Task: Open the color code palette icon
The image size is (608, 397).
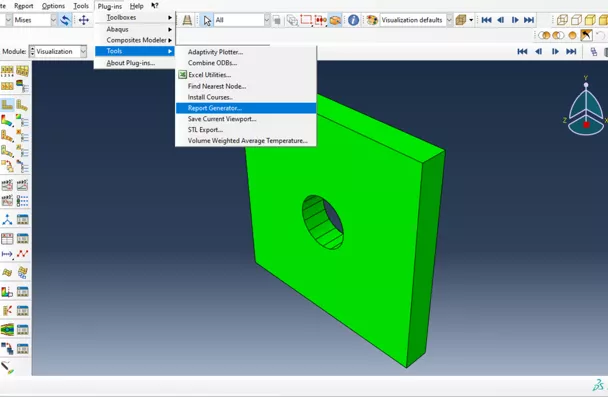Action: click(372, 20)
